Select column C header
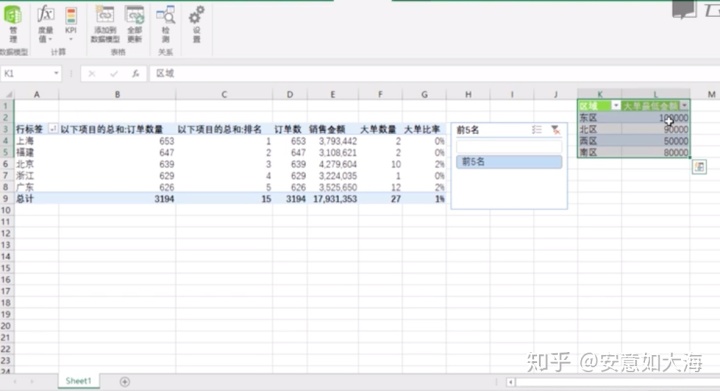Viewport: 720px width, 391px height. click(224, 95)
